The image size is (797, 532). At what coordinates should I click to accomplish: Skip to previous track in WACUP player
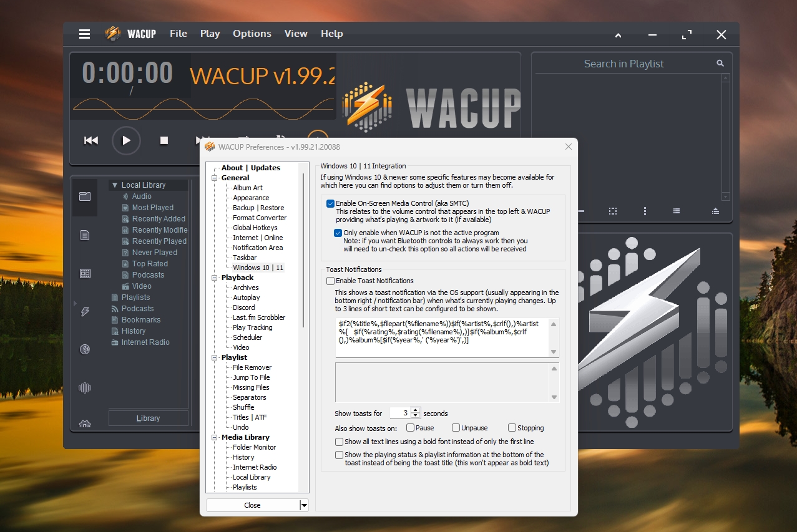click(x=91, y=140)
